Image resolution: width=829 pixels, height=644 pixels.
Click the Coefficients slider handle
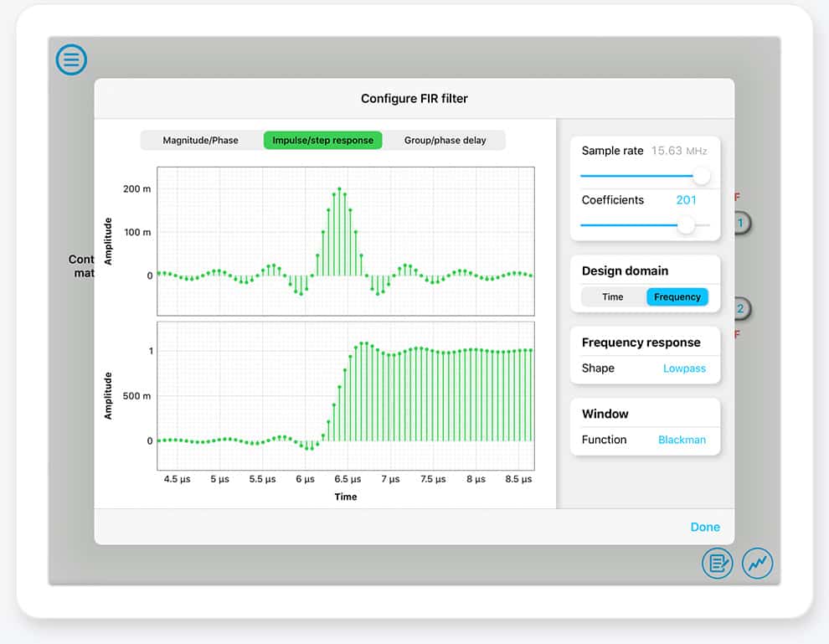[686, 224]
